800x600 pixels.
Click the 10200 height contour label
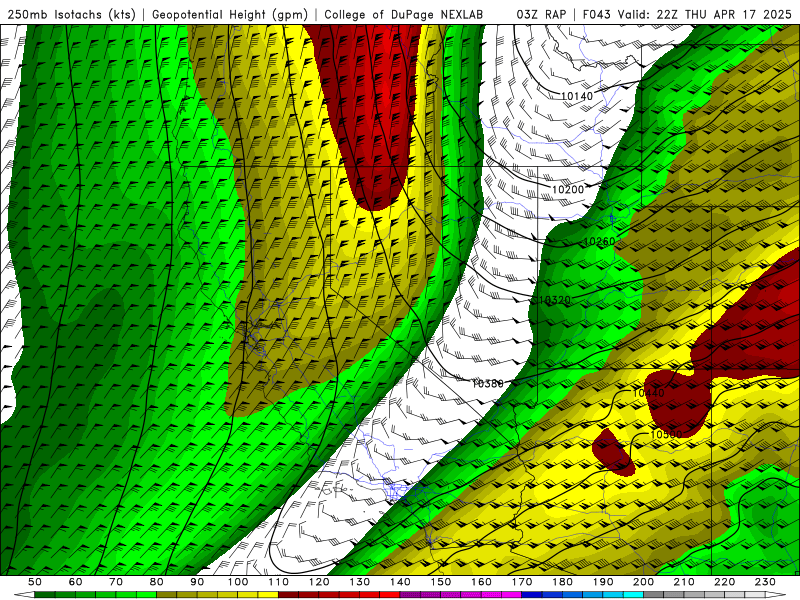click(568, 189)
